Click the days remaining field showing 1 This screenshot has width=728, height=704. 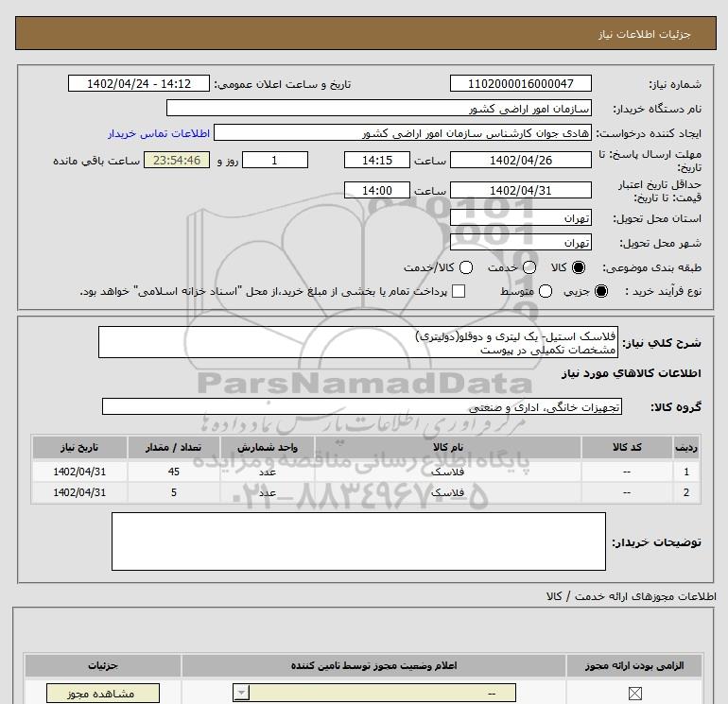275,160
